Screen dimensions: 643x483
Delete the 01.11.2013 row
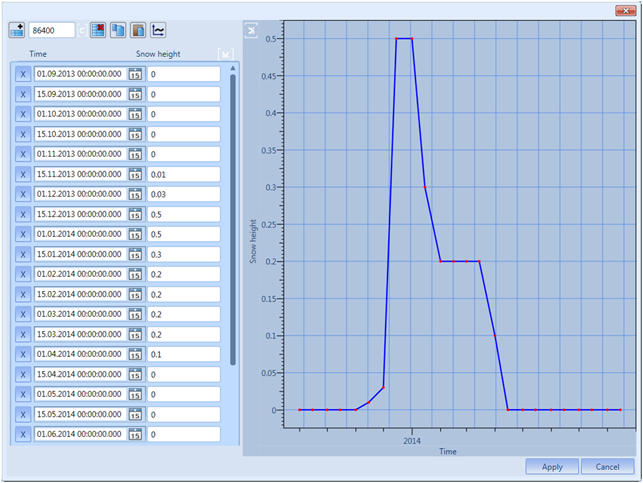[x=23, y=154]
